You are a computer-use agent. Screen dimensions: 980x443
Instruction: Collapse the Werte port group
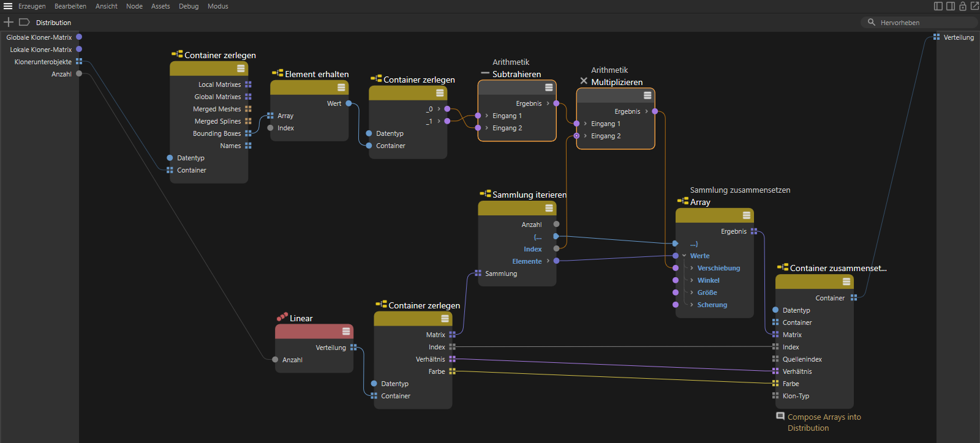click(684, 256)
